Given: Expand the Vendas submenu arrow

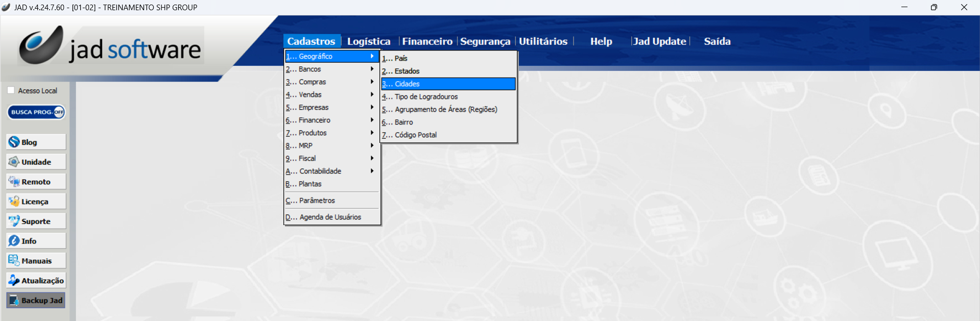Looking at the screenshot, I should (x=372, y=94).
